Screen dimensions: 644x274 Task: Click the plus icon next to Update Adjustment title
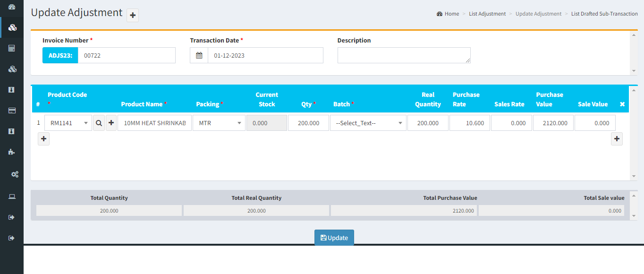coord(133,16)
